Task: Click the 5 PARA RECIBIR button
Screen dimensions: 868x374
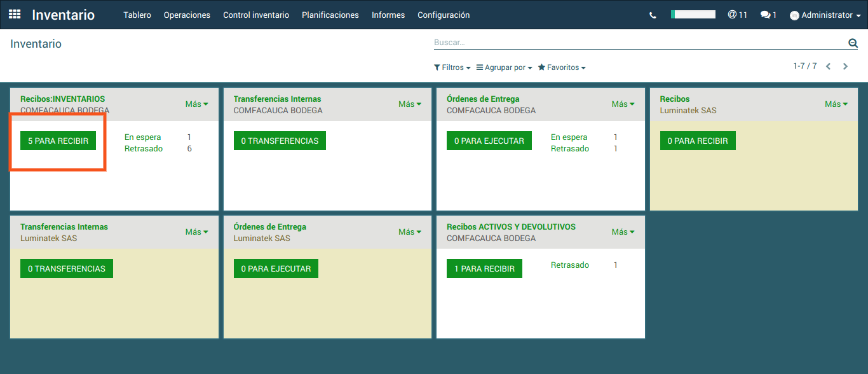Action: (x=58, y=141)
